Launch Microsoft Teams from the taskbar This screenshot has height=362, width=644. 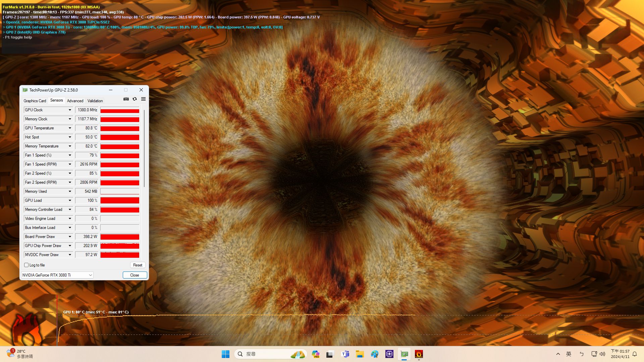[345, 354]
